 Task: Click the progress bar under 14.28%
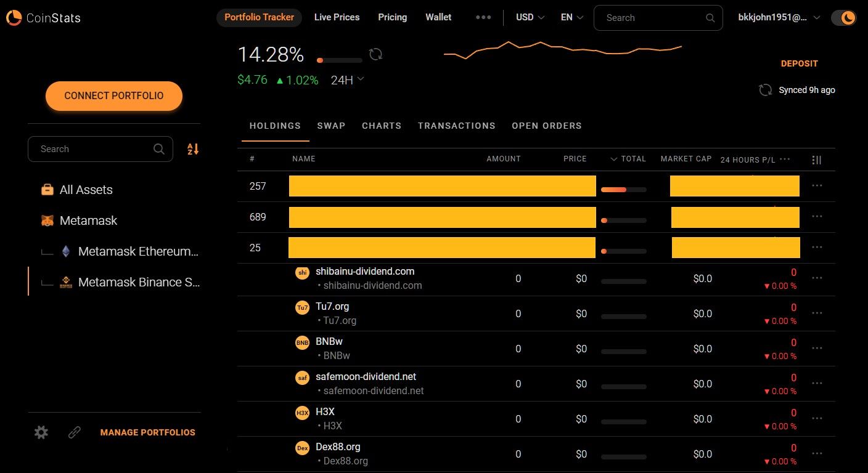coord(339,60)
